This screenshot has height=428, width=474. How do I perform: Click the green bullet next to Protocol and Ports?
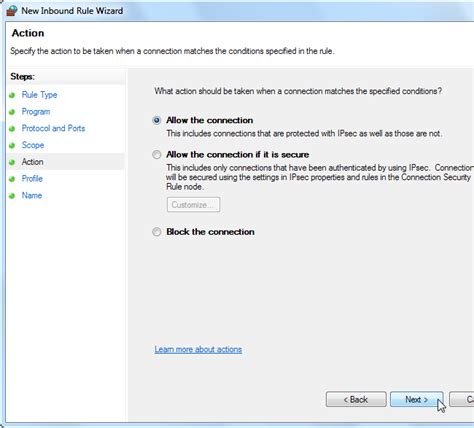(12, 129)
